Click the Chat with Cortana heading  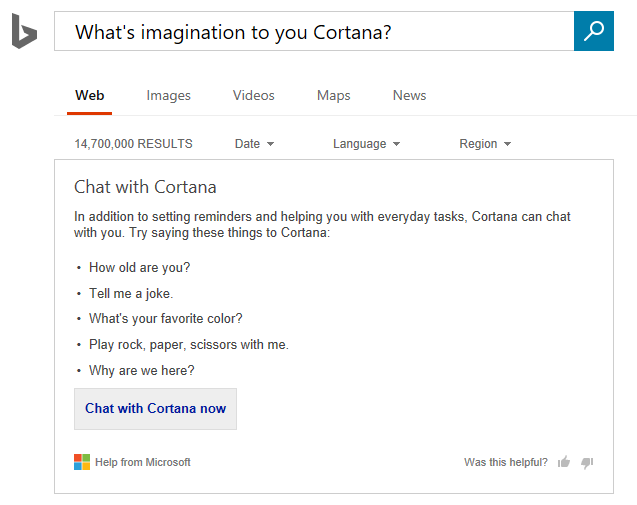click(145, 187)
